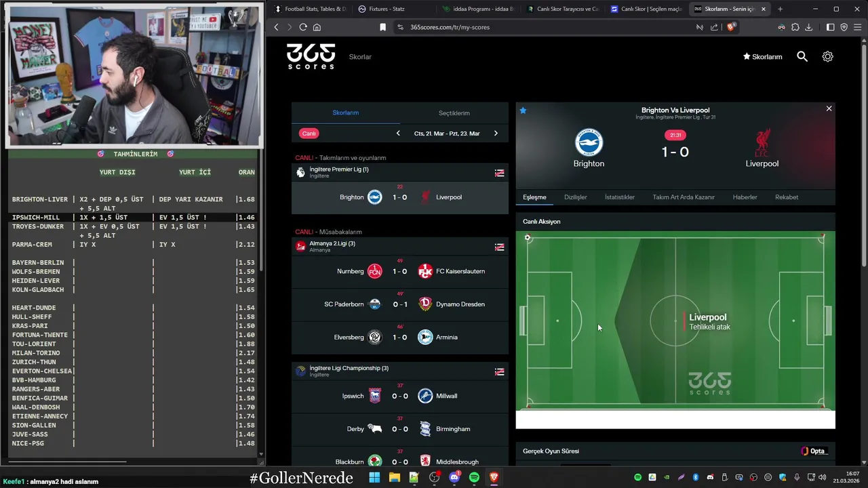Select Nurnberg vs FC Kaiserslautern match
Image resolution: width=868 pixels, height=488 pixels.
point(400,271)
